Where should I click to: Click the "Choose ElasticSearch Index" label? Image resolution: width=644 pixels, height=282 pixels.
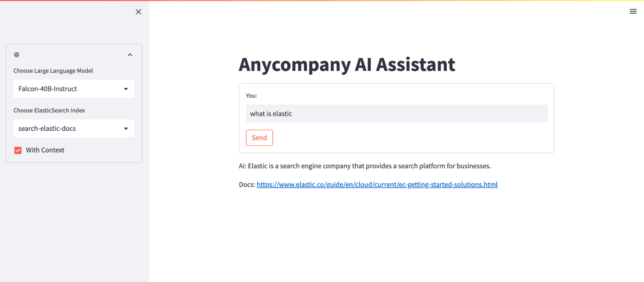pos(49,111)
